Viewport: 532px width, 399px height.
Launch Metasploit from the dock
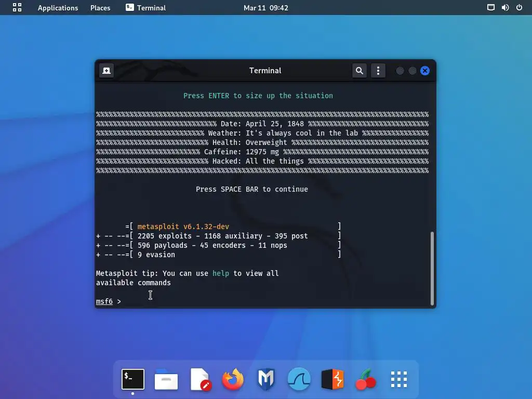point(265,379)
